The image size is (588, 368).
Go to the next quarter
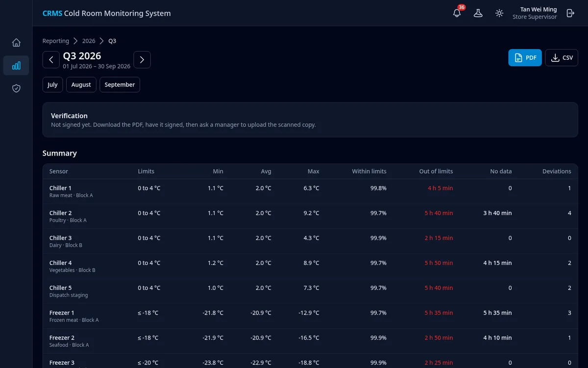click(142, 60)
